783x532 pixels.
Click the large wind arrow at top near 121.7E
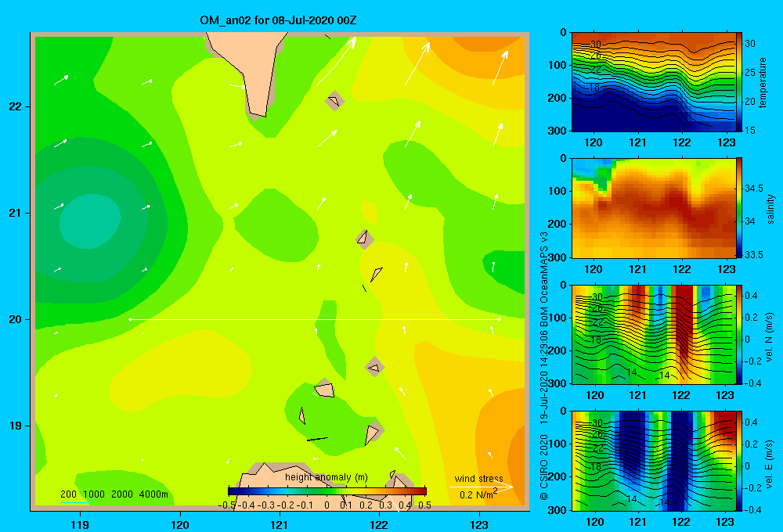click(337, 61)
